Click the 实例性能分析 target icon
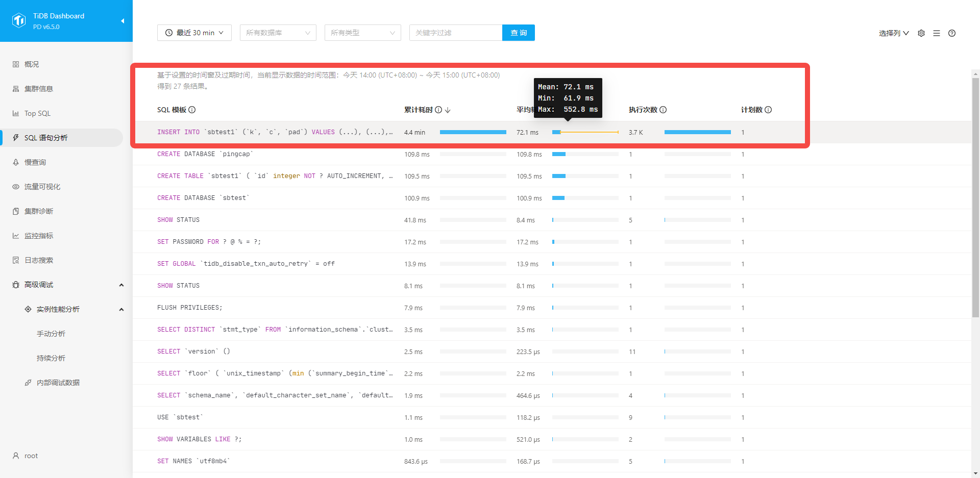This screenshot has width=980, height=478. [x=28, y=309]
